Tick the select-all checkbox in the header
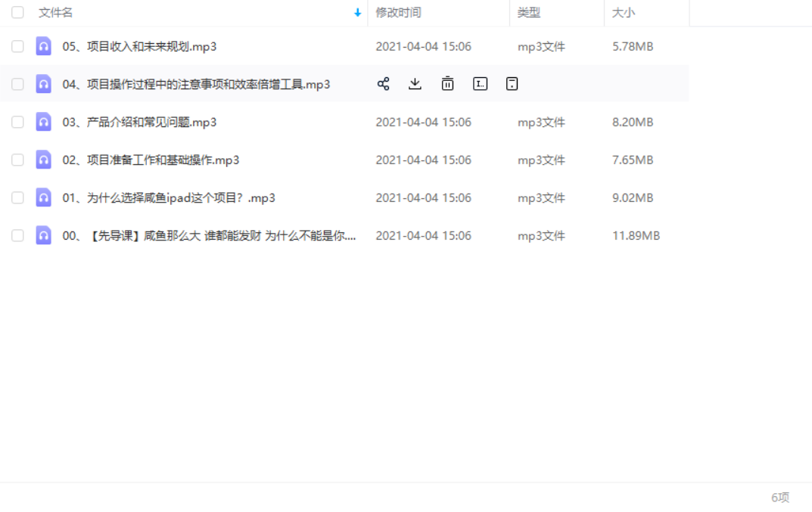Viewport: 812px width, 512px height. pos(17,12)
